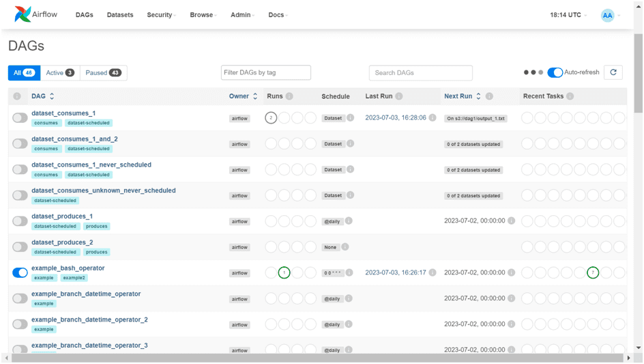Screen dimensions: 644x364
Task: Unpause dataset_produces_1 DAG
Action: click(x=20, y=221)
